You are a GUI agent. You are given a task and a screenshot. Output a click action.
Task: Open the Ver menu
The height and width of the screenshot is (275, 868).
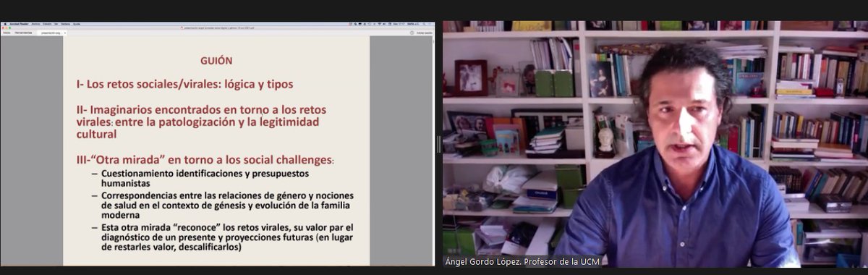tap(56, 24)
